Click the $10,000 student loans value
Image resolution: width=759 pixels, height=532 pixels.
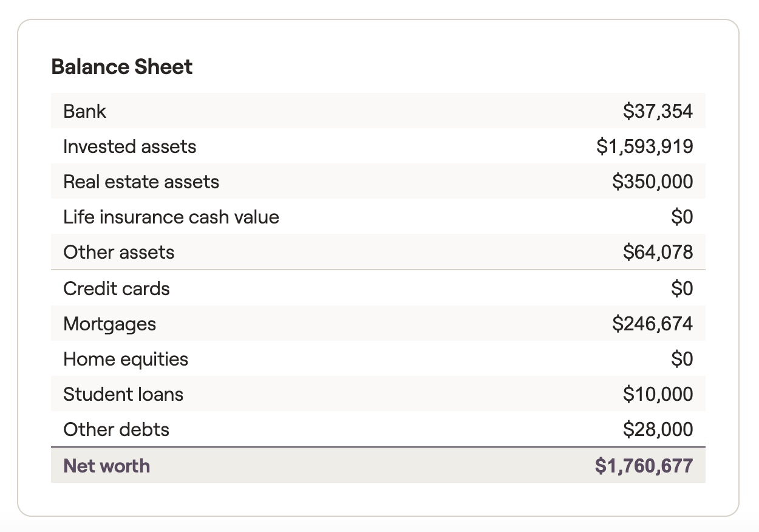pos(658,394)
